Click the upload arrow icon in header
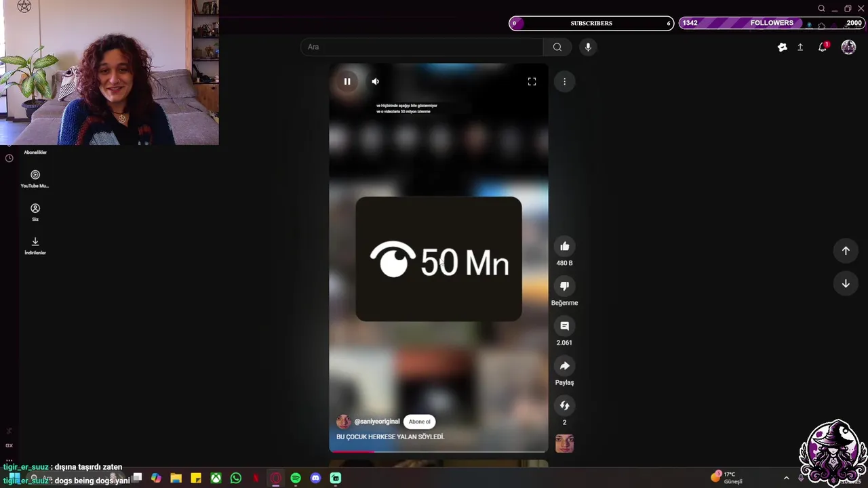Image resolution: width=868 pixels, height=488 pixels. (x=800, y=47)
